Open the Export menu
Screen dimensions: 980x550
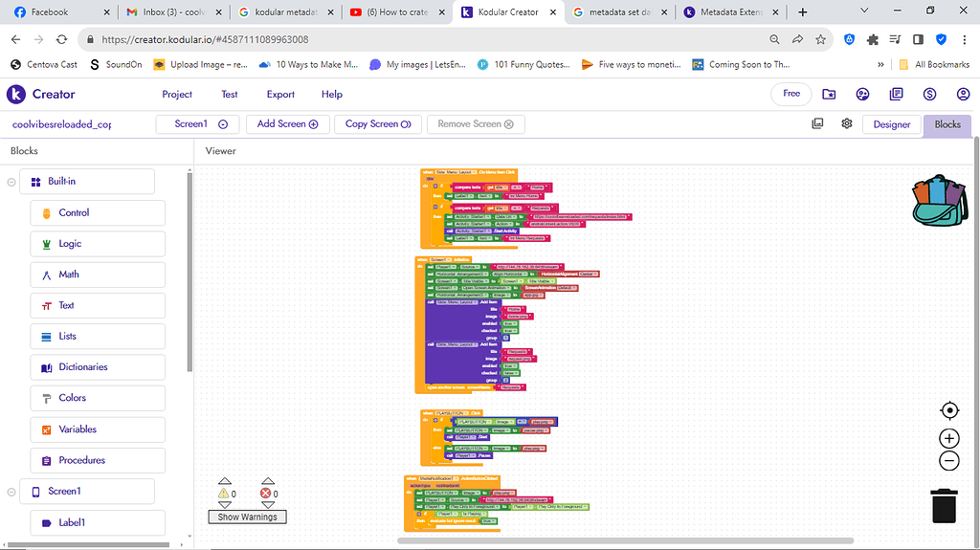pyautogui.click(x=280, y=95)
